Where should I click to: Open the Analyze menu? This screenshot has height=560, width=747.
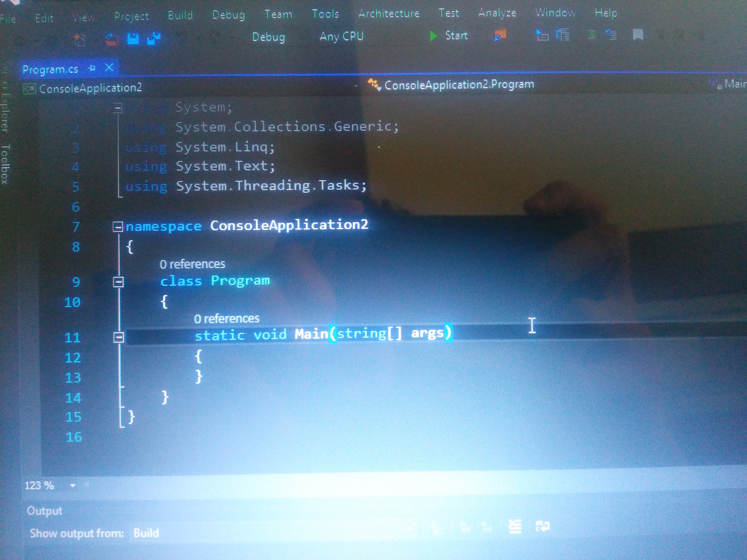click(497, 13)
